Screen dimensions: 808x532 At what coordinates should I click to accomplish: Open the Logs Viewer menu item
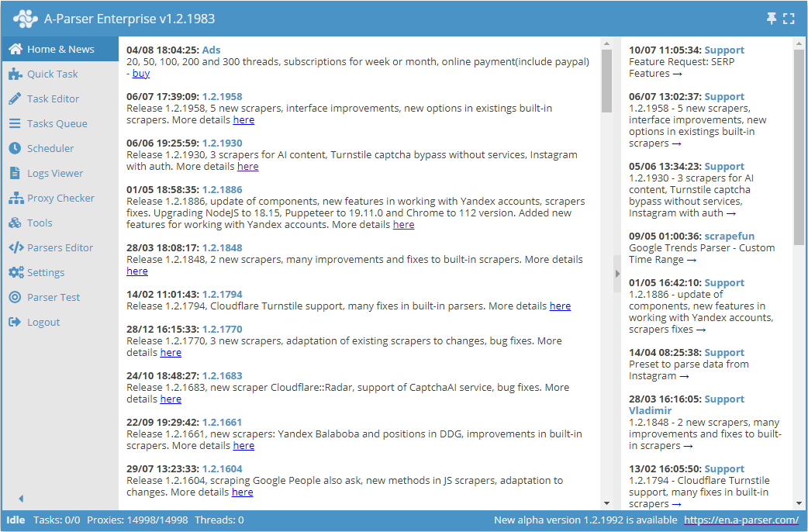coord(54,174)
